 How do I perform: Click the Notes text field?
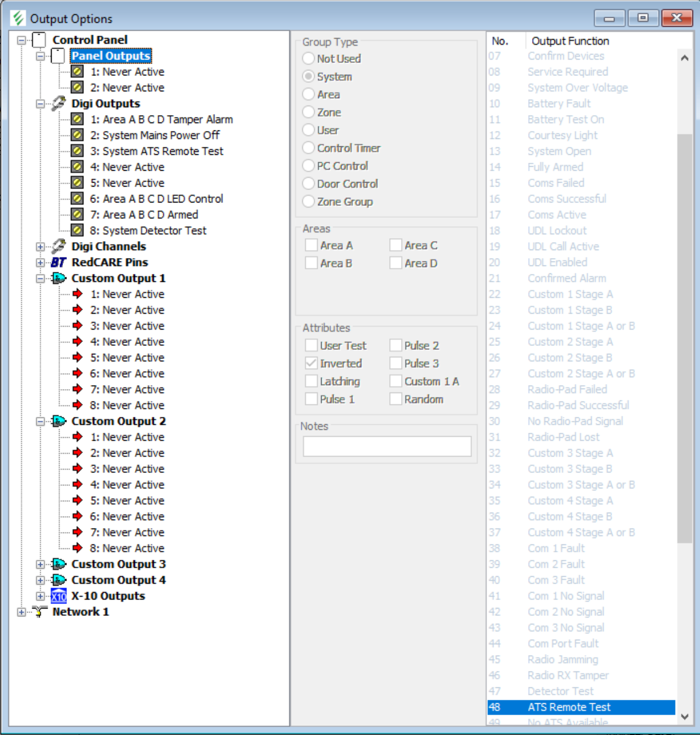(x=387, y=446)
